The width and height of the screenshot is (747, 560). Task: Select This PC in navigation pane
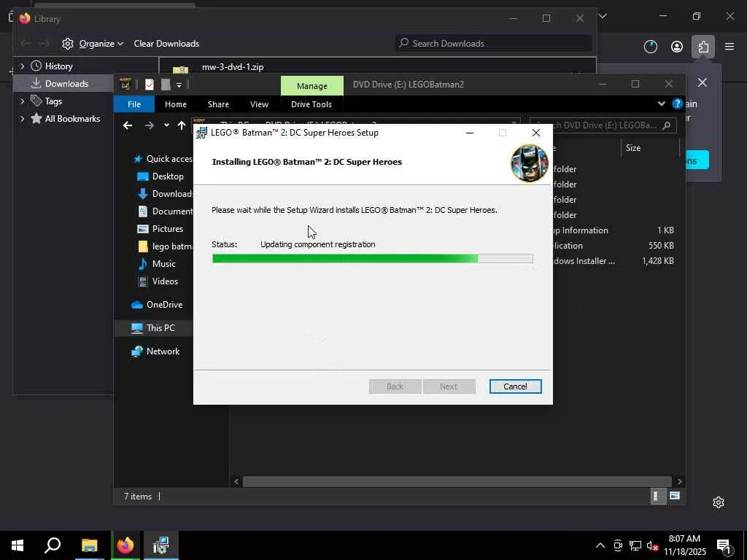(153, 327)
